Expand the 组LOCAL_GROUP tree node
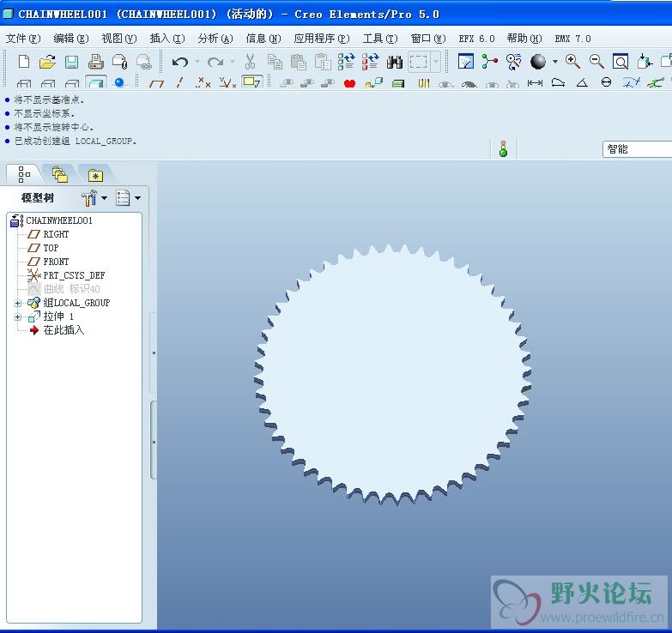 coord(17,304)
